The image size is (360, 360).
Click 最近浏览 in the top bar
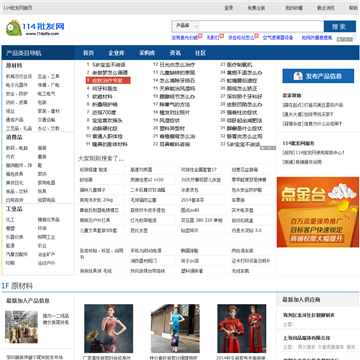(x=325, y=8)
